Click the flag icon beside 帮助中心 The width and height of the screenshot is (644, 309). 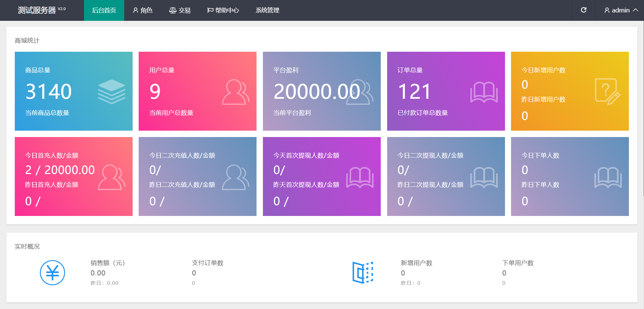(x=210, y=10)
